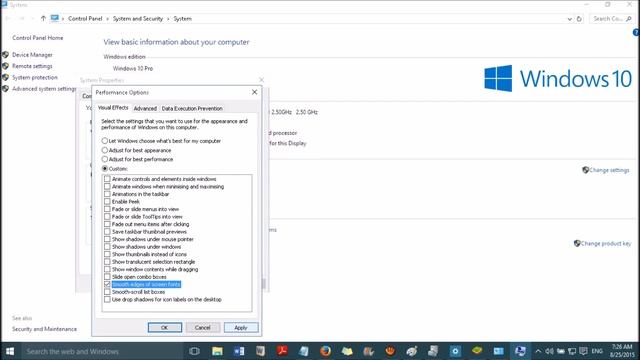
Task: Launch Firefox from the taskbar
Action: click(325, 351)
